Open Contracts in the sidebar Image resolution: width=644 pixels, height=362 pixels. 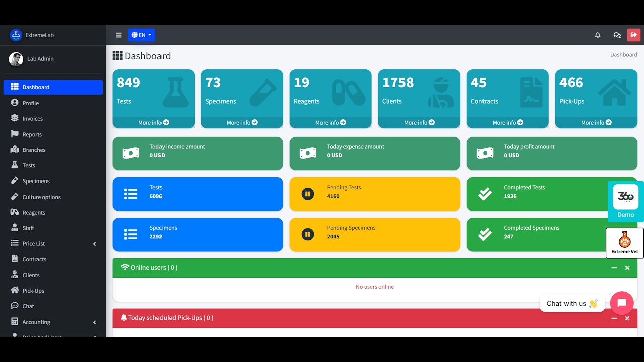coord(53,259)
